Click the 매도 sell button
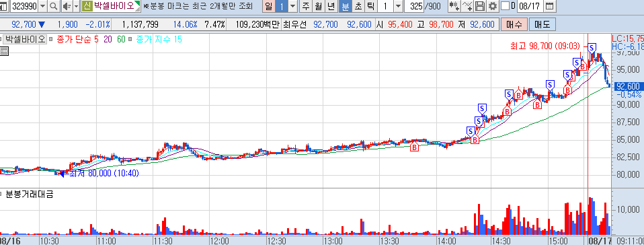Image resolution: width=644 pixels, height=245 pixels. (542, 24)
